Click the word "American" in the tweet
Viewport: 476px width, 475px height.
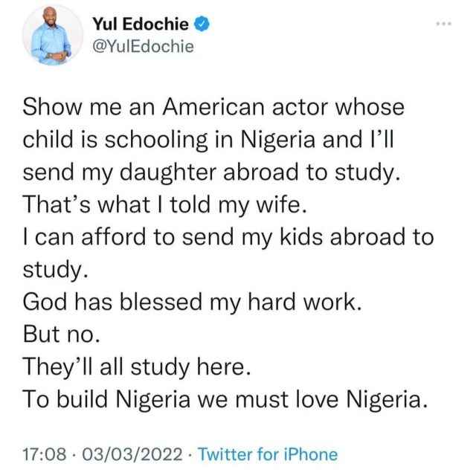coord(213,107)
